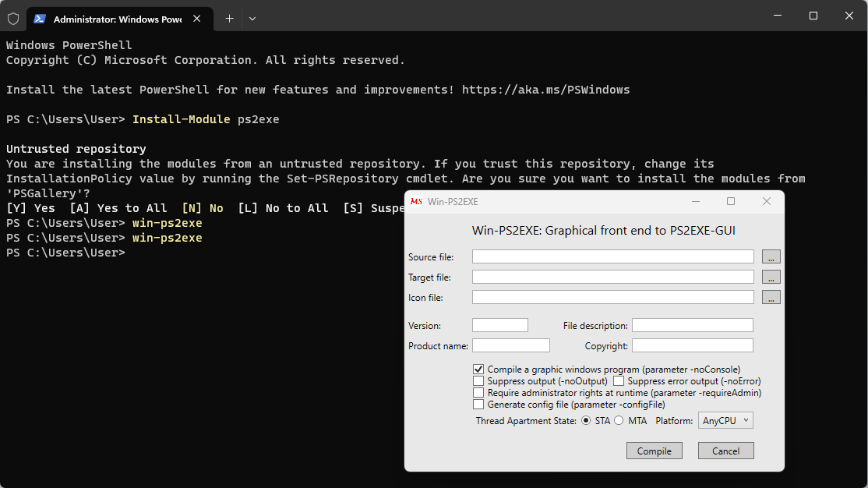868x488 pixels.
Task: Click the last empty PS C:\Users\User> prompt
Action: point(66,253)
